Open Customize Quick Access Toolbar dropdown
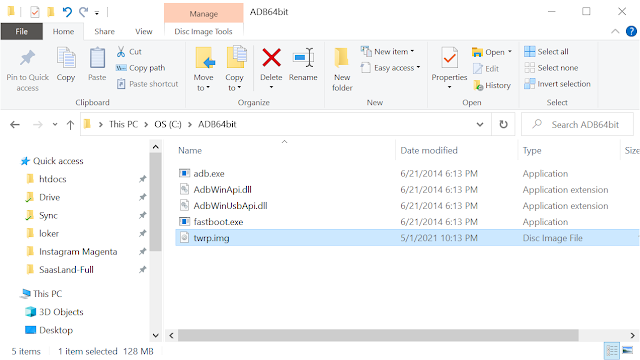640x360 pixels. tap(97, 13)
